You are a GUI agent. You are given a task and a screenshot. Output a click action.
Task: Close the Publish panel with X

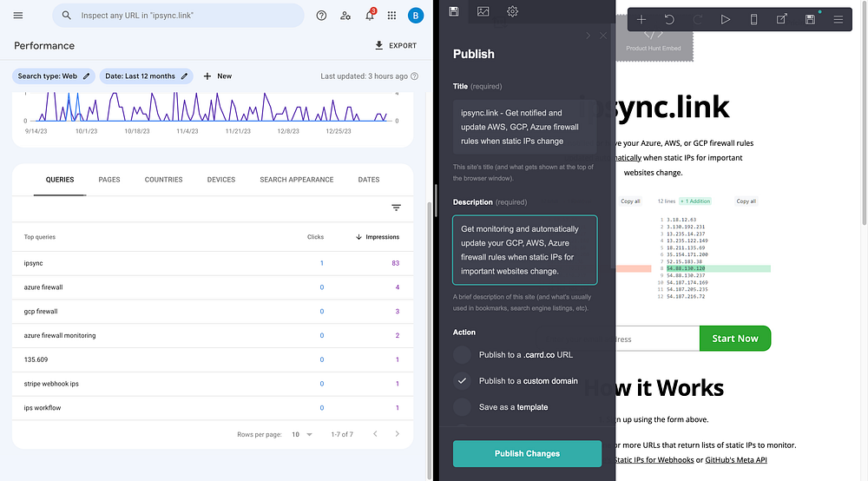point(603,36)
